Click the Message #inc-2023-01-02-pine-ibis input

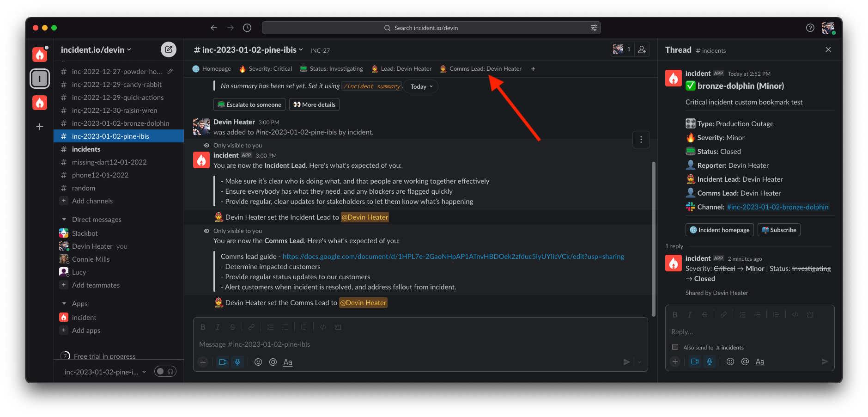420,344
